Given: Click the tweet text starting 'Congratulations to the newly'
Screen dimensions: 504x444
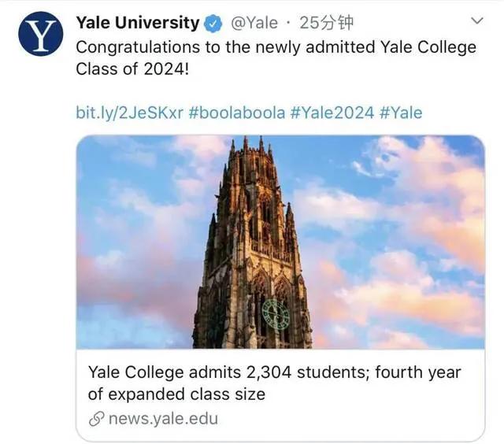Looking at the screenshot, I should [x=276, y=47].
